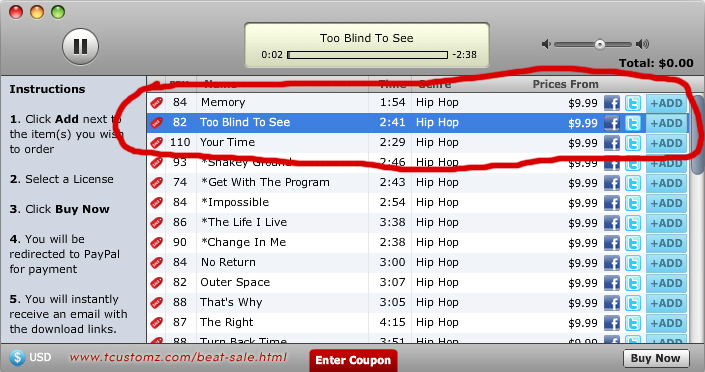Select the That's Why track name
Screen dimensions: 705x372
pyautogui.click(x=231, y=302)
